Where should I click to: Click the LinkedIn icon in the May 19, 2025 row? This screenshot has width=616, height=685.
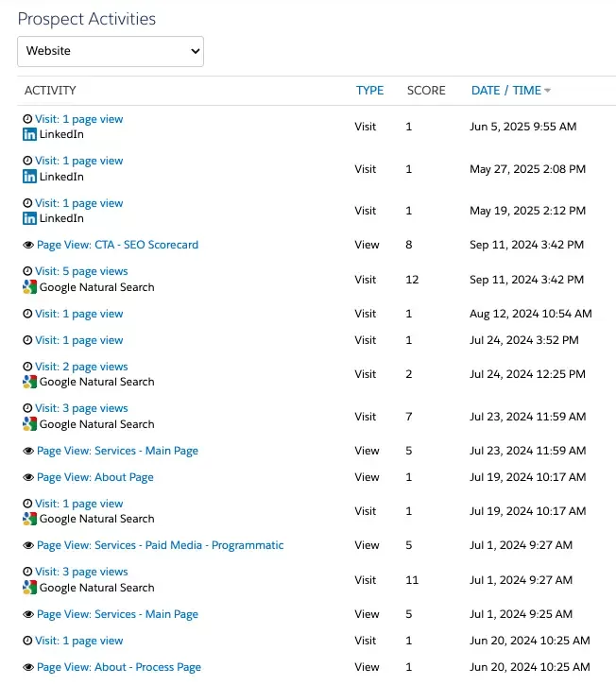tap(29, 218)
